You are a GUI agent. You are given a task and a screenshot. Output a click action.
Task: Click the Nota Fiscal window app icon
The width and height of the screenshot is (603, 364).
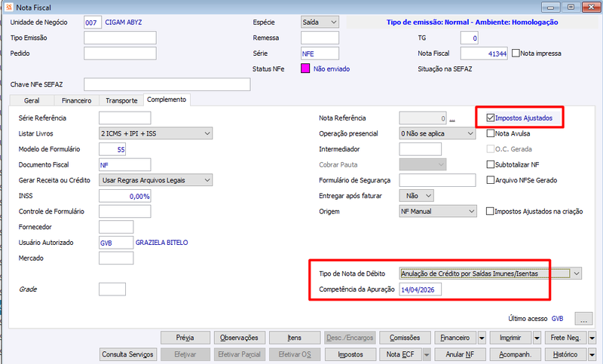pyautogui.click(x=9, y=8)
